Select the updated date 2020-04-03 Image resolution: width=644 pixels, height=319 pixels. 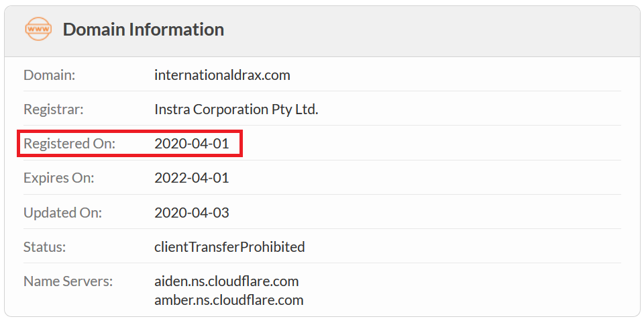(x=192, y=212)
